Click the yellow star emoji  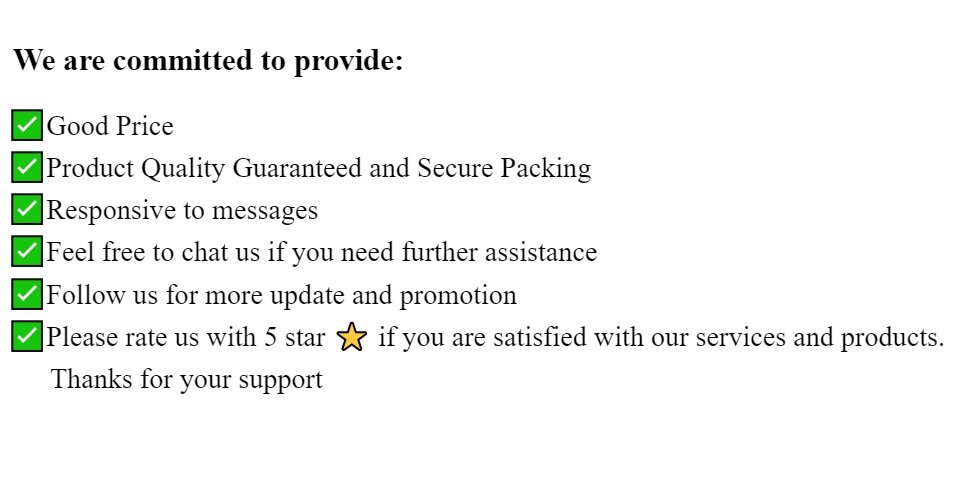(x=352, y=338)
